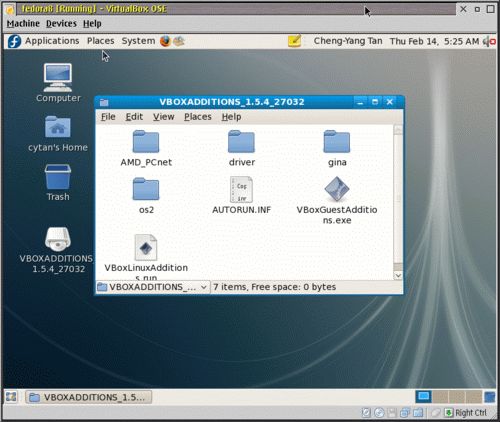Open the Applications menu

52,41
